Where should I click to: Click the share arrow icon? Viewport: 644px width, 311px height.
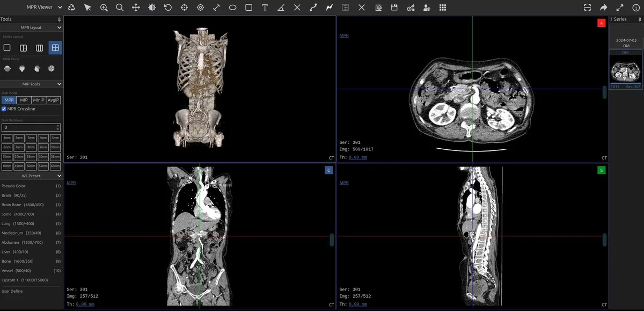(604, 8)
